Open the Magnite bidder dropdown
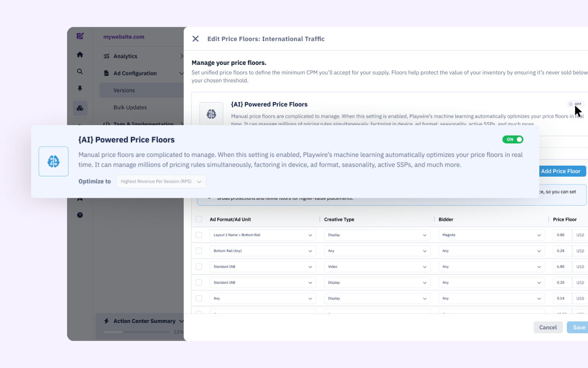 click(x=491, y=235)
